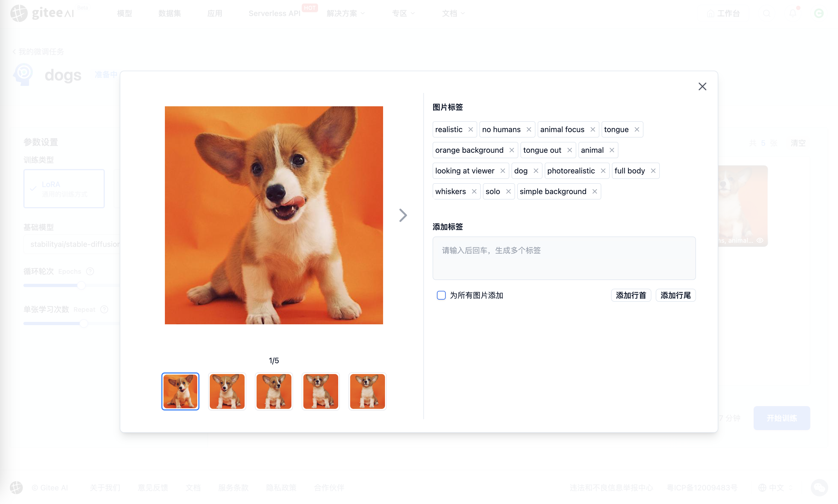Viewport: 838px width, 504px height.
Task: Go to next image with right chevron
Action: pyautogui.click(x=403, y=215)
